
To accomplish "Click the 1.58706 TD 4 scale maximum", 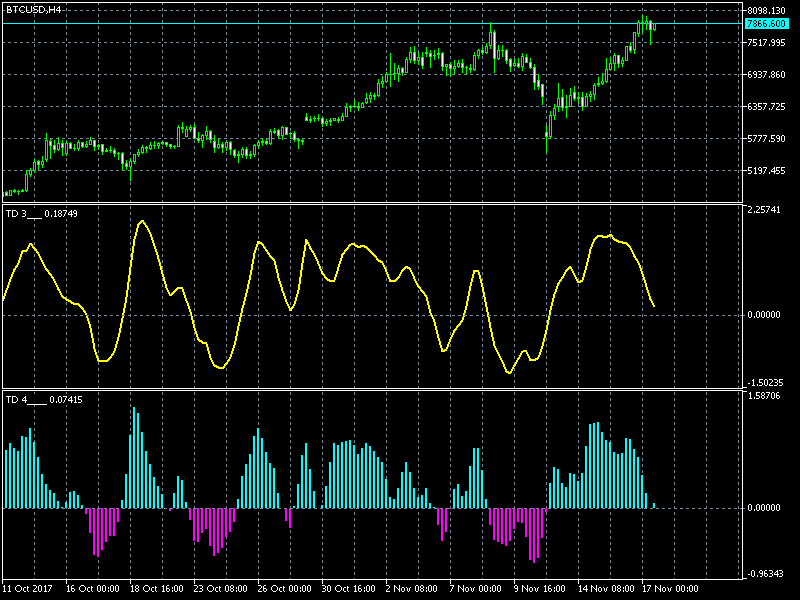I will tap(763, 396).
